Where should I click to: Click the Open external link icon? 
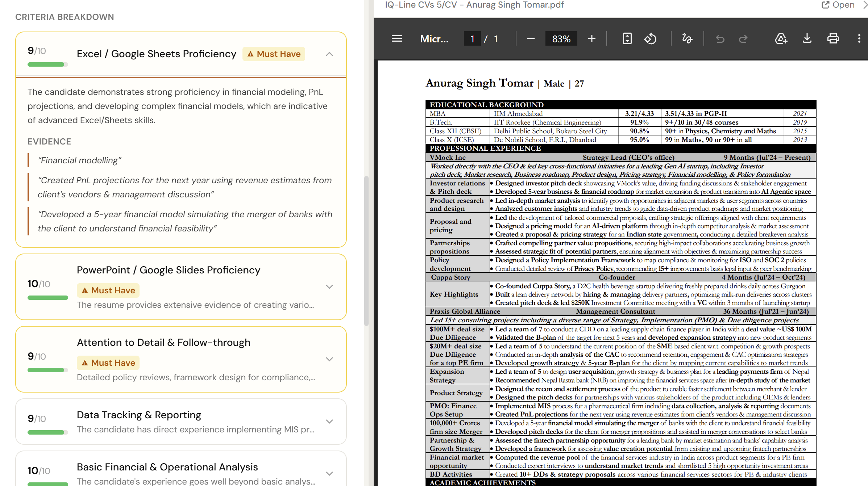825,5
